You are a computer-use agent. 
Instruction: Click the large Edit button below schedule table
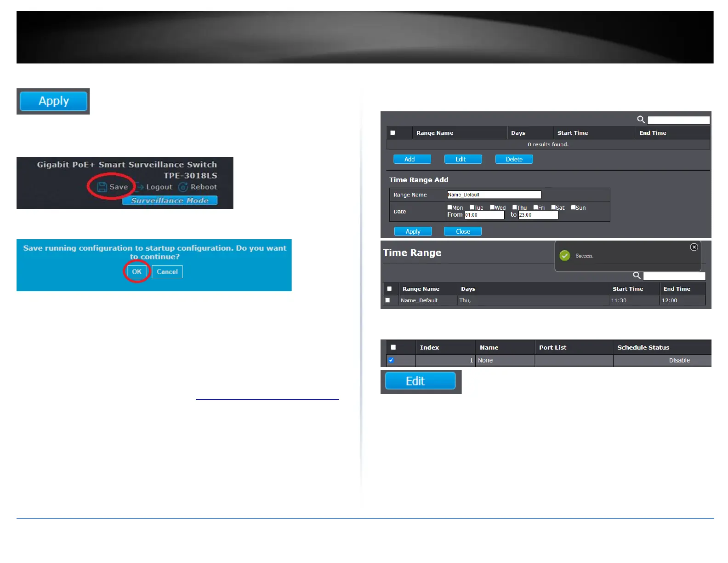(x=420, y=381)
